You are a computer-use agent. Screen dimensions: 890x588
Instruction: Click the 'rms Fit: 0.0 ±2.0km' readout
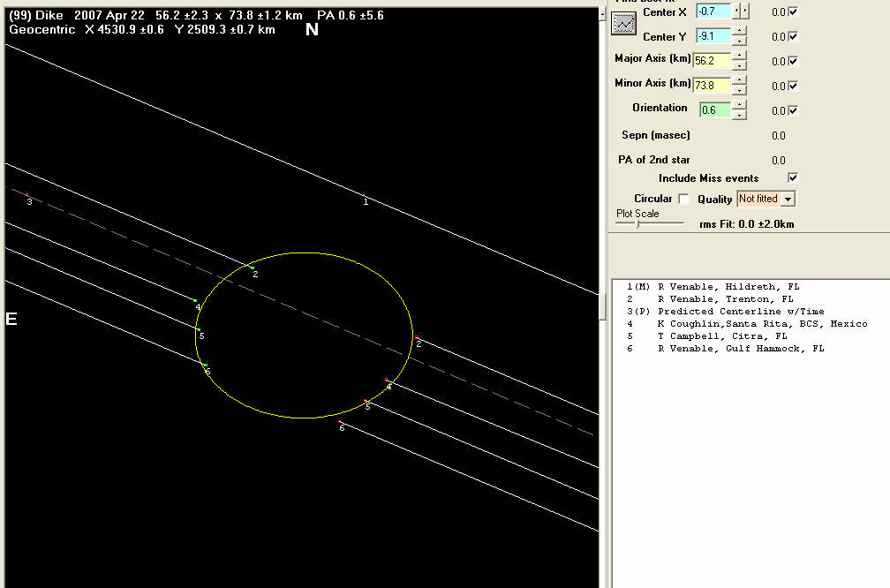tap(746, 224)
